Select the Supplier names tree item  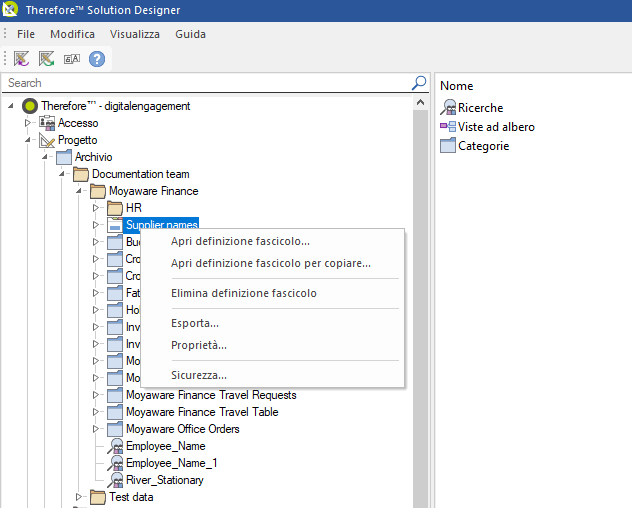point(162,225)
